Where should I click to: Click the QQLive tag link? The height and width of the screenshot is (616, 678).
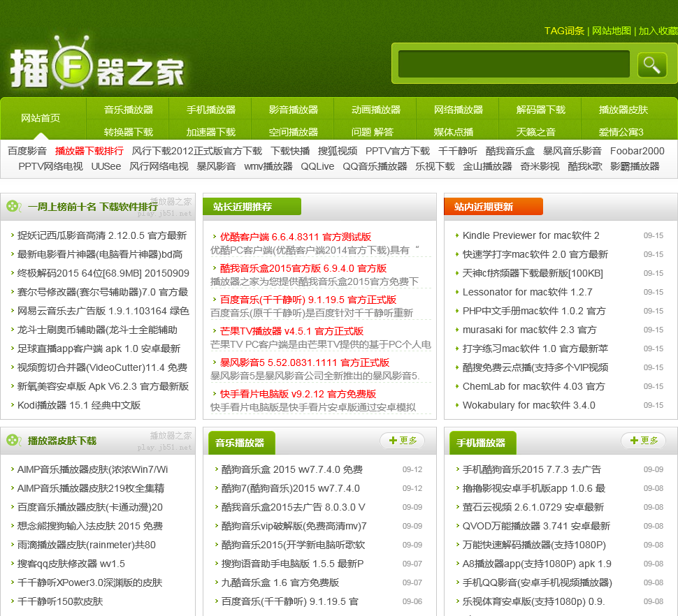coord(318,166)
